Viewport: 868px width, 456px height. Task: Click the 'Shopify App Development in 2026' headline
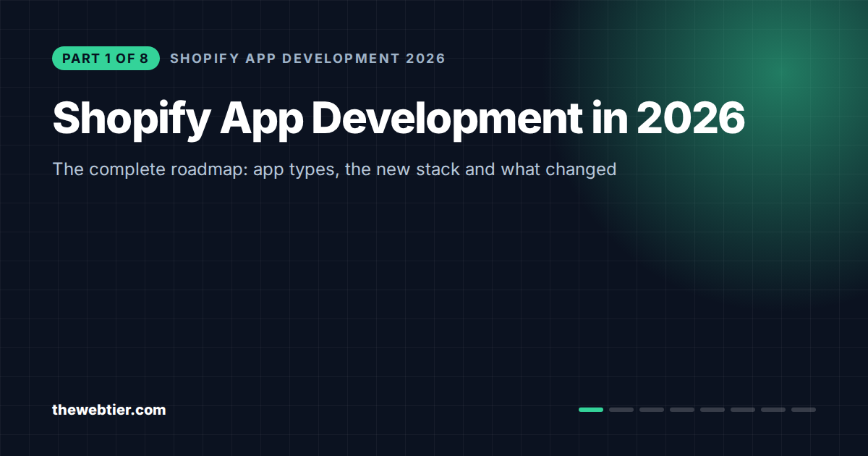[x=399, y=117]
